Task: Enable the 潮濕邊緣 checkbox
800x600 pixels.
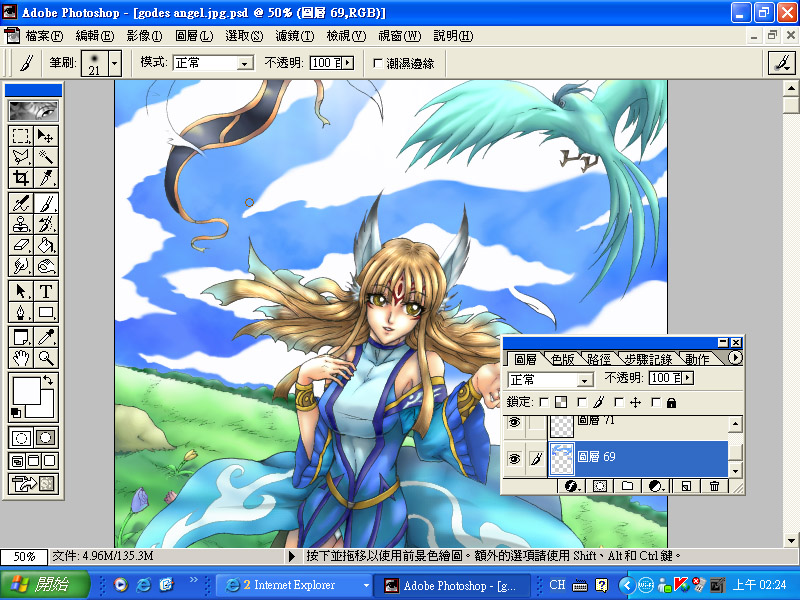Action: (378, 63)
